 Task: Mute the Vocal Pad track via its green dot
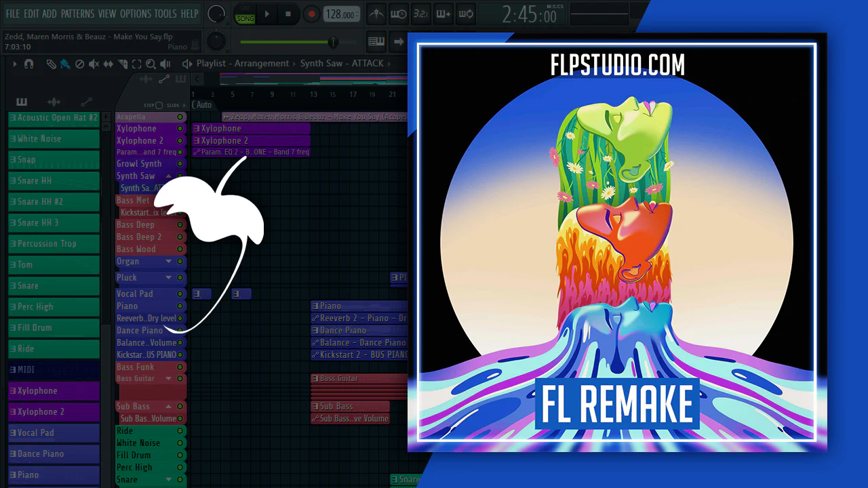pyautogui.click(x=180, y=294)
